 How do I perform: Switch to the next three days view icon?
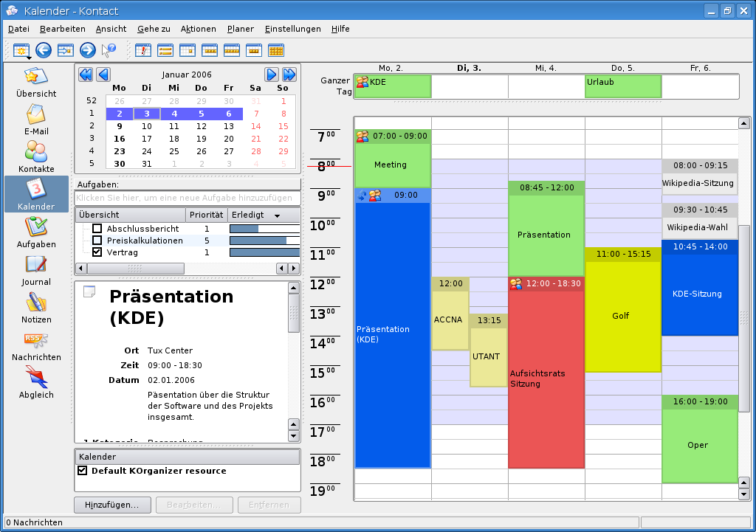pos(254,50)
